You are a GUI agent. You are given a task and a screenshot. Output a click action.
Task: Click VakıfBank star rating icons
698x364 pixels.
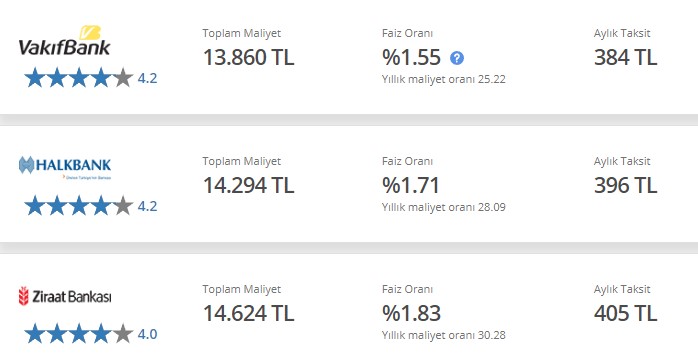click(x=79, y=78)
